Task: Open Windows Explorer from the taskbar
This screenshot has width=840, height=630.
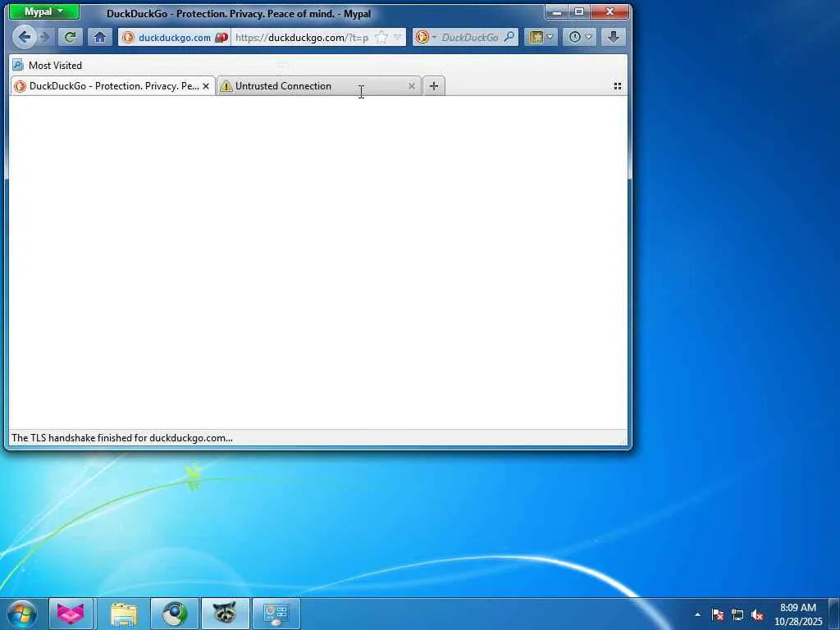Action: [x=124, y=614]
